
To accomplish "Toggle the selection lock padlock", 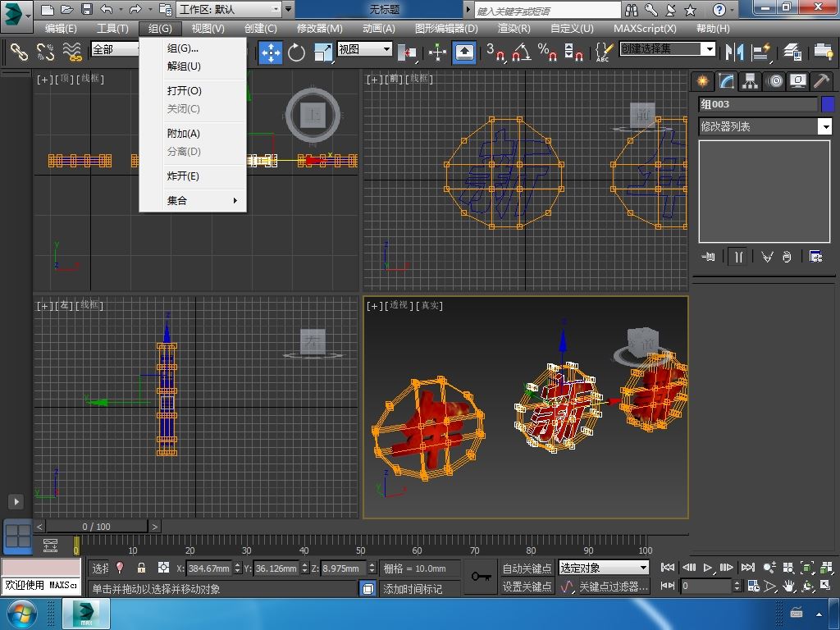I will (141, 568).
